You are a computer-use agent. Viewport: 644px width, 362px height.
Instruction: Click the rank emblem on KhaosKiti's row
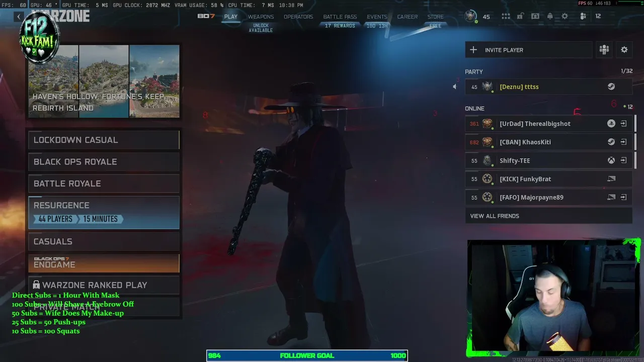(487, 142)
